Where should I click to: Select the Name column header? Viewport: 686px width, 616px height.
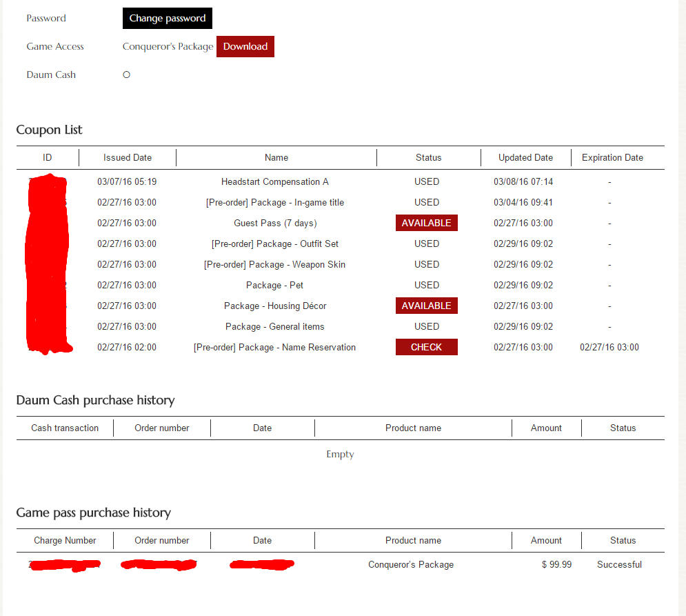(x=276, y=157)
